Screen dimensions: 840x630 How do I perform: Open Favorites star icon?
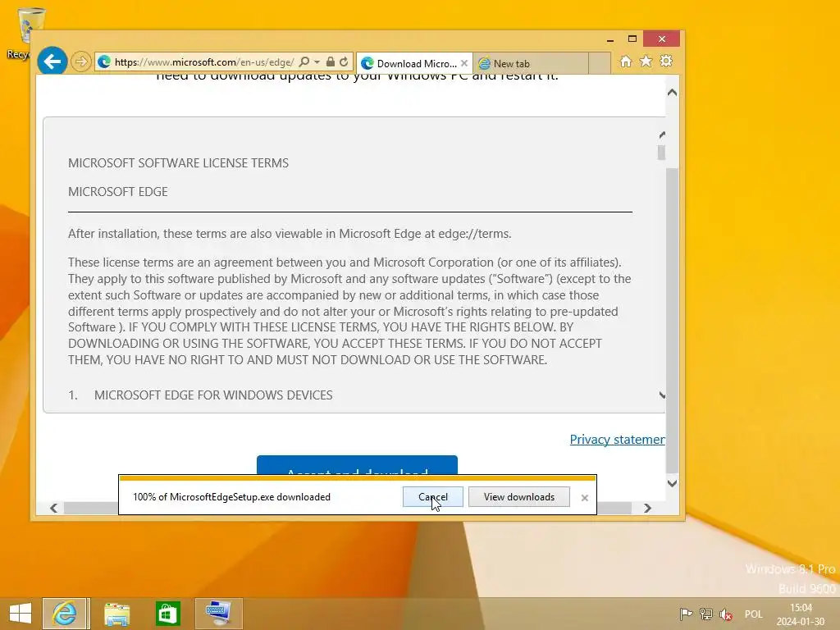point(646,62)
